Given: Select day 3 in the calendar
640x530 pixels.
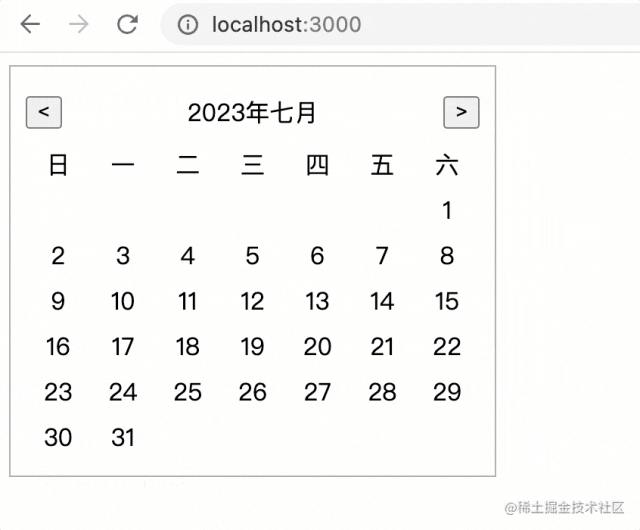Looking at the screenshot, I should click(x=123, y=256).
